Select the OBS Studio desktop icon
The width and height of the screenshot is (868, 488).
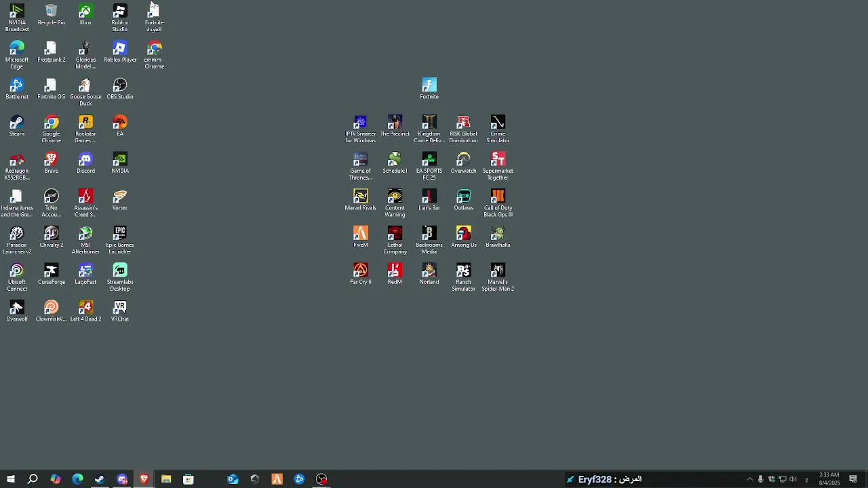point(120,89)
